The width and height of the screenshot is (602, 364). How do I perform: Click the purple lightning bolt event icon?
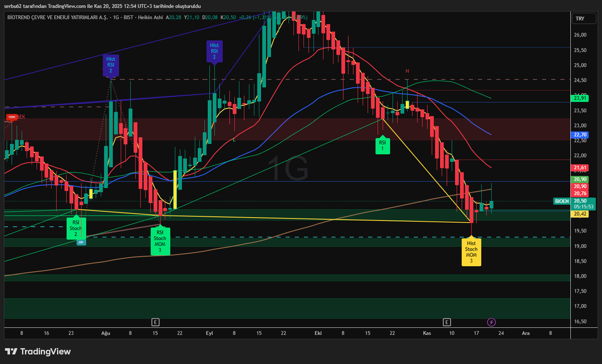click(492, 322)
